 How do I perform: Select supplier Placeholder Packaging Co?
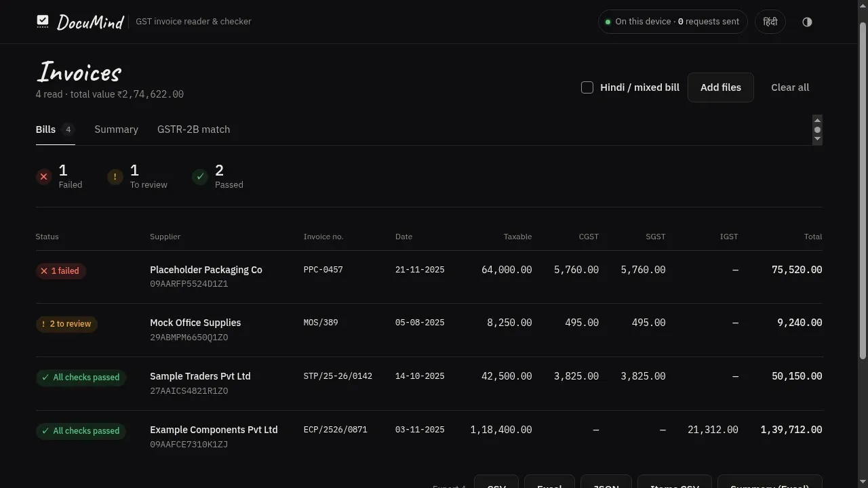pyautogui.click(x=206, y=270)
